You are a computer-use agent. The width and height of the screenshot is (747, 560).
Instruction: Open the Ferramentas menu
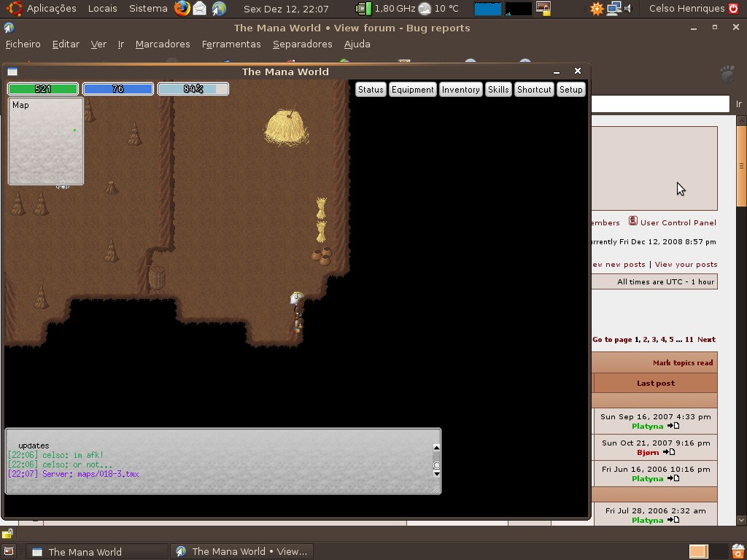click(231, 44)
